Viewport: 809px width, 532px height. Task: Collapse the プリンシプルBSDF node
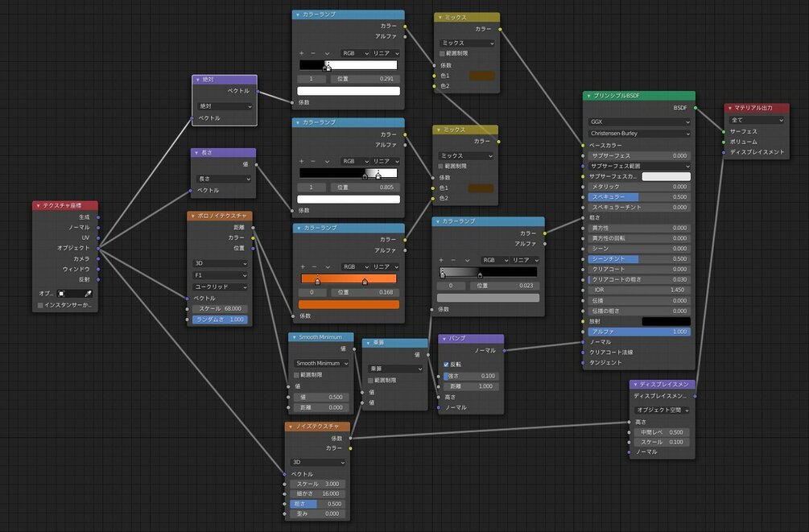588,96
